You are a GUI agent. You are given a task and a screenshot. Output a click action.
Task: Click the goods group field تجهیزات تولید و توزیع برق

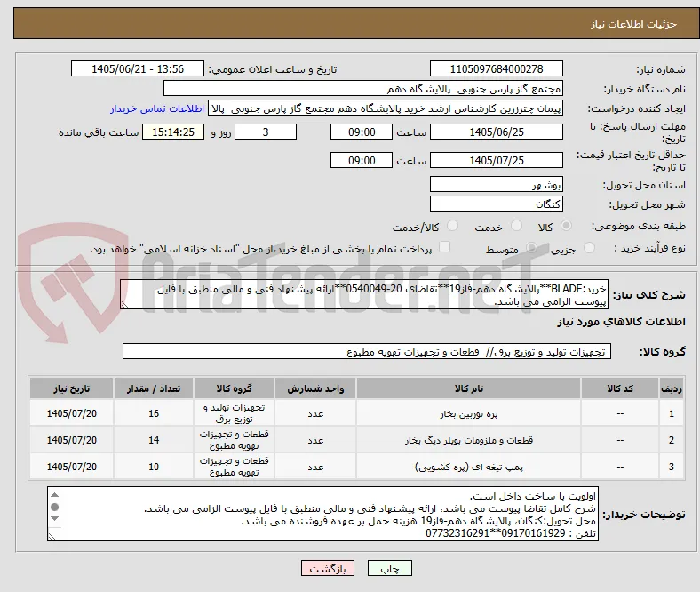click(x=367, y=351)
